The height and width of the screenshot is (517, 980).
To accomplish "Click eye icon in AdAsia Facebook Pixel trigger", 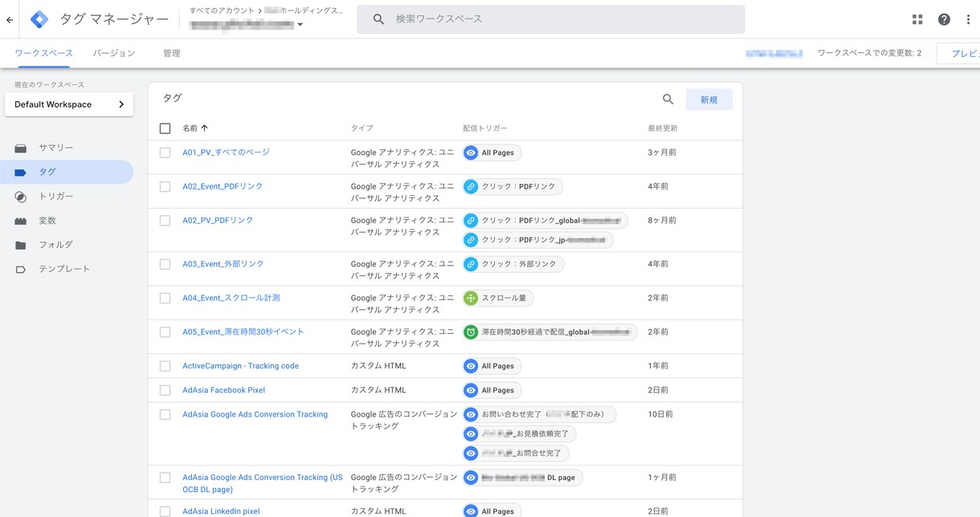I will (471, 390).
